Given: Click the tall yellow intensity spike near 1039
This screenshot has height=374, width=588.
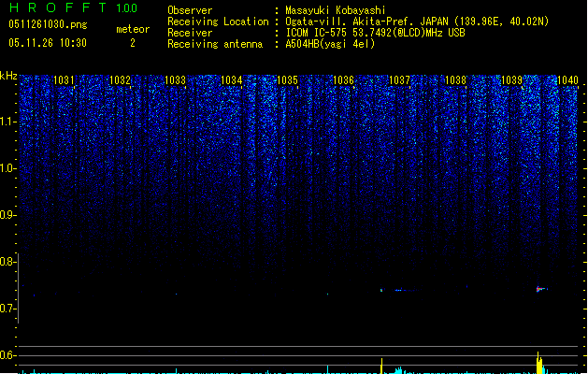Looking at the screenshot, I should pos(539,363).
